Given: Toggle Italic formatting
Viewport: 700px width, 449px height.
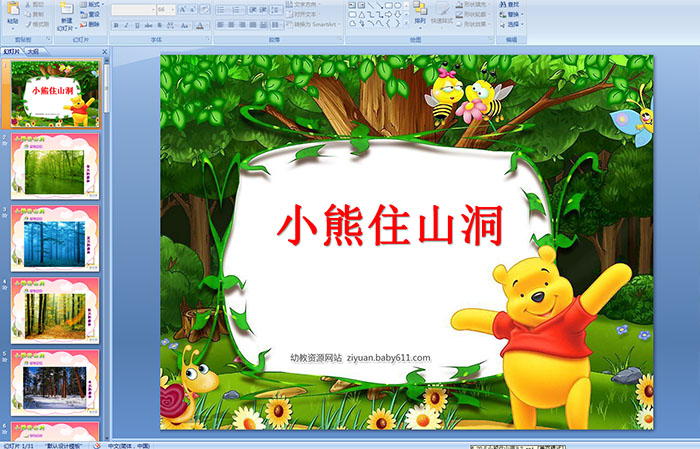Looking at the screenshot, I should [126, 25].
